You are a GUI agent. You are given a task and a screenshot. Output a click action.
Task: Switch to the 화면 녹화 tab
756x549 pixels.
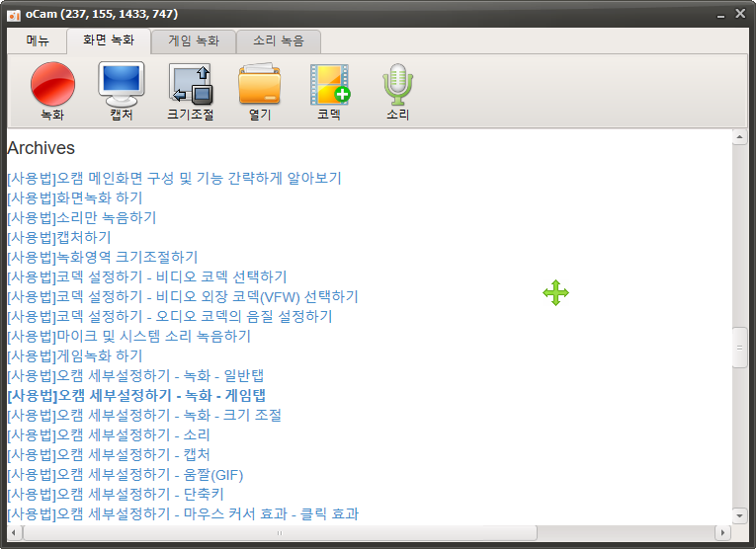109,40
